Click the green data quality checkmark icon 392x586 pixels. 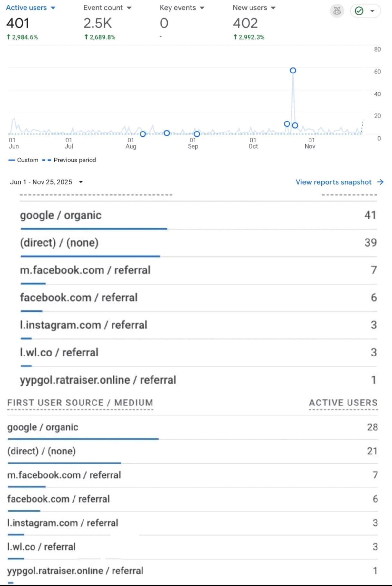click(358, 11)
